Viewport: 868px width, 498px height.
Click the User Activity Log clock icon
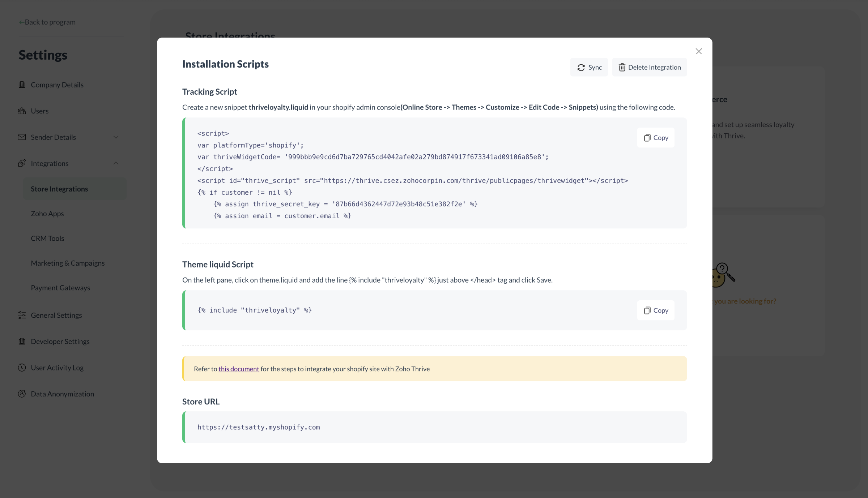(22, 368)
